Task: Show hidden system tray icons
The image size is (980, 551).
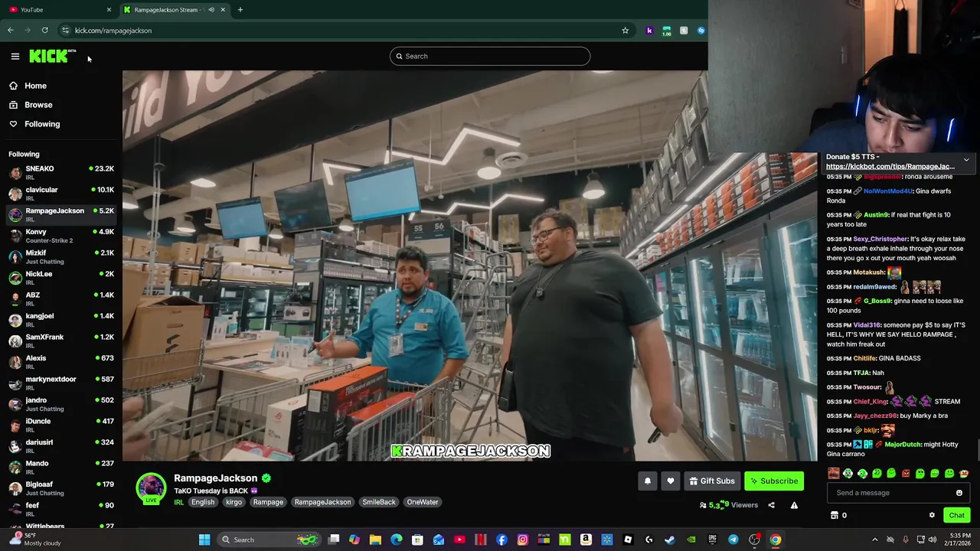Action: 875,540
